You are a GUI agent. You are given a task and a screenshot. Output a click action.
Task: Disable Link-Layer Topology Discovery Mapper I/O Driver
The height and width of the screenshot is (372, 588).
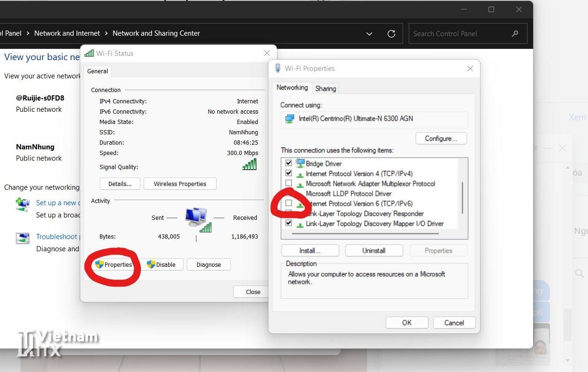tap(289, 223)
